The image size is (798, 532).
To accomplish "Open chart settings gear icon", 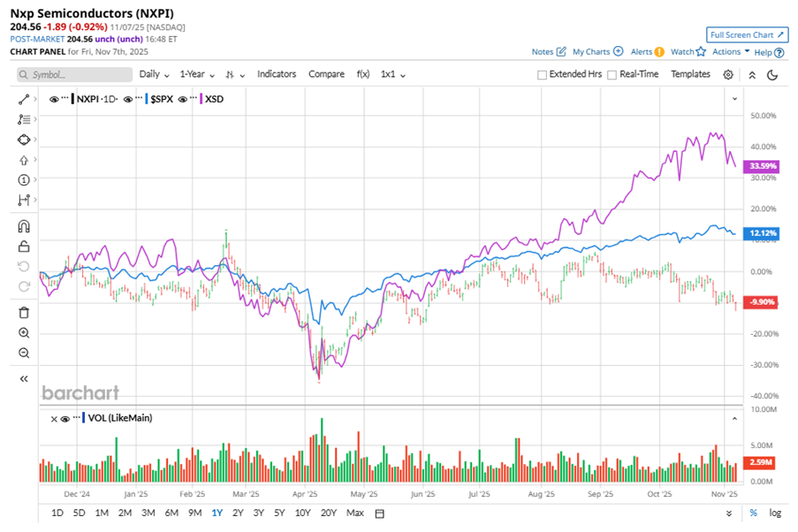I will [728, 75].
